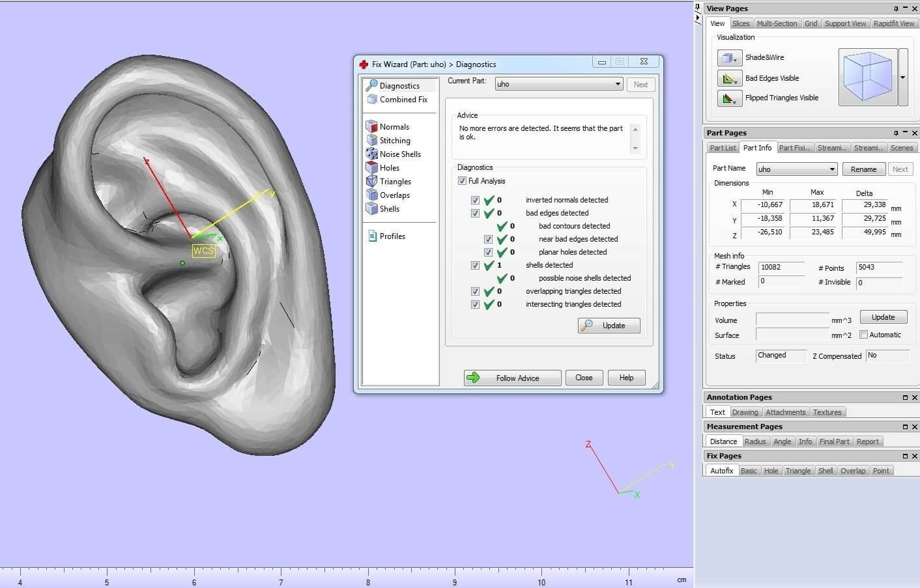The height and width of the screenshot is (588, 920).
Task: Expand the view cube orientation dropdown arrow
Action: click(x=902, y=77)
